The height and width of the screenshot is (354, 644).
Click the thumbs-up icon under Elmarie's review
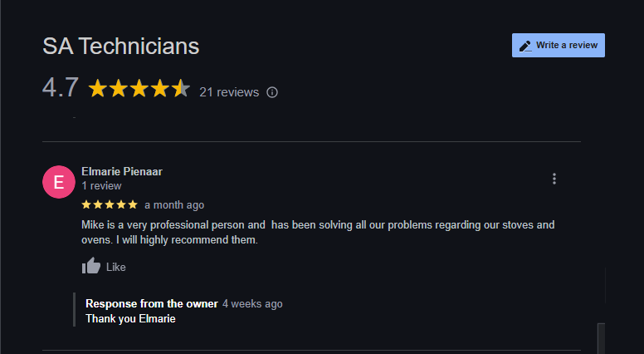click(x=91, y=267)
